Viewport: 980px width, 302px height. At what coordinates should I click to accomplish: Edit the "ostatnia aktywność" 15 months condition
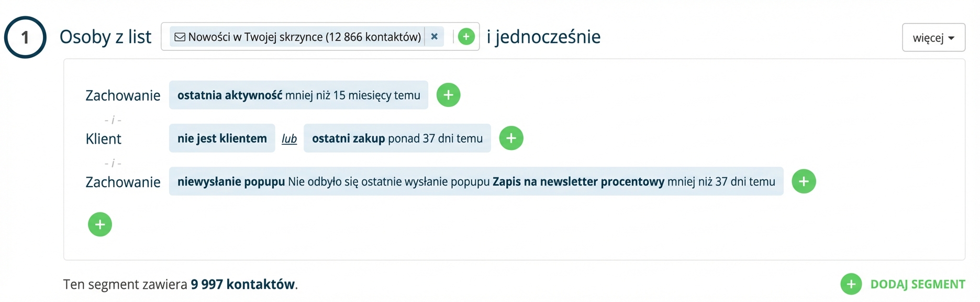(x=298, y=95)
